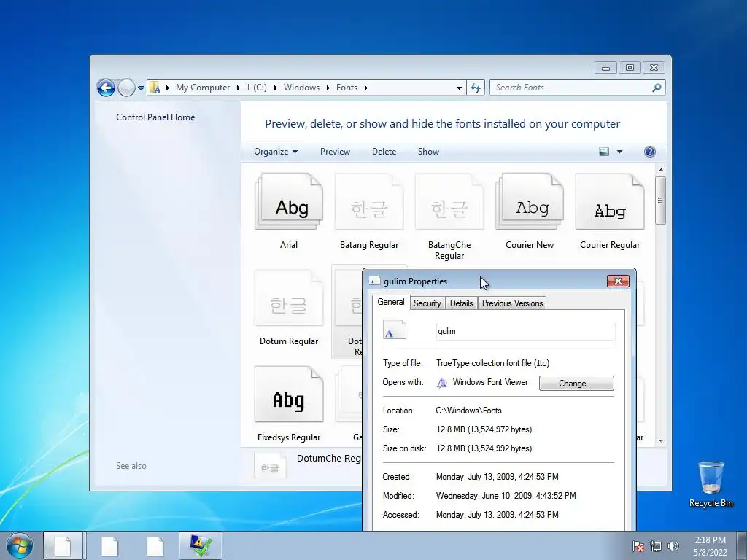The image size is (747, 560).
Task: Click the scrollbar up arrow in Fonts
Action: [661, 170]
